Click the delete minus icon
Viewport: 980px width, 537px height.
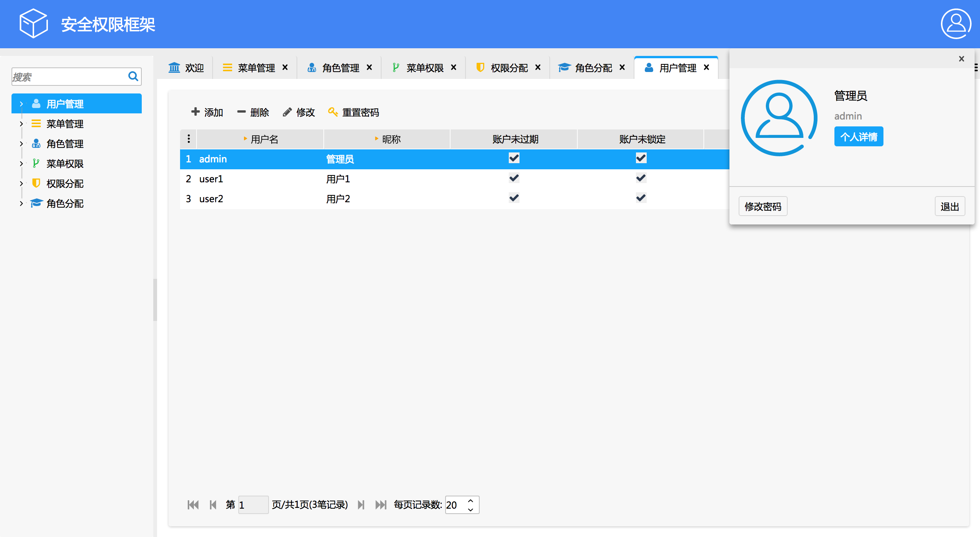(241, 112)
